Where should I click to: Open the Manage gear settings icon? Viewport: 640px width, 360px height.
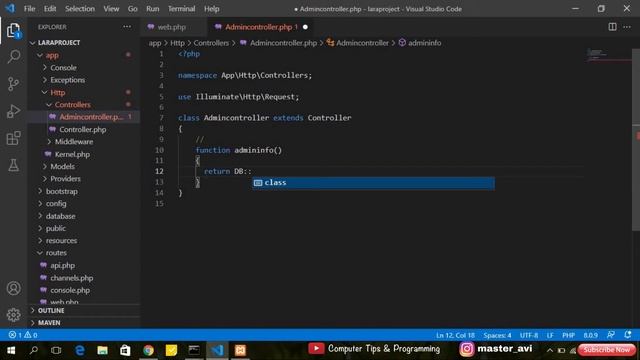coord(13,315)
